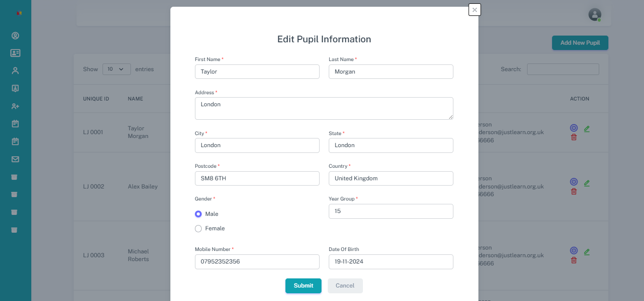Open the account profile icon in the sidebar
Image resolution: width=644 pixels, height=301 pixels.
pos(15,36)
